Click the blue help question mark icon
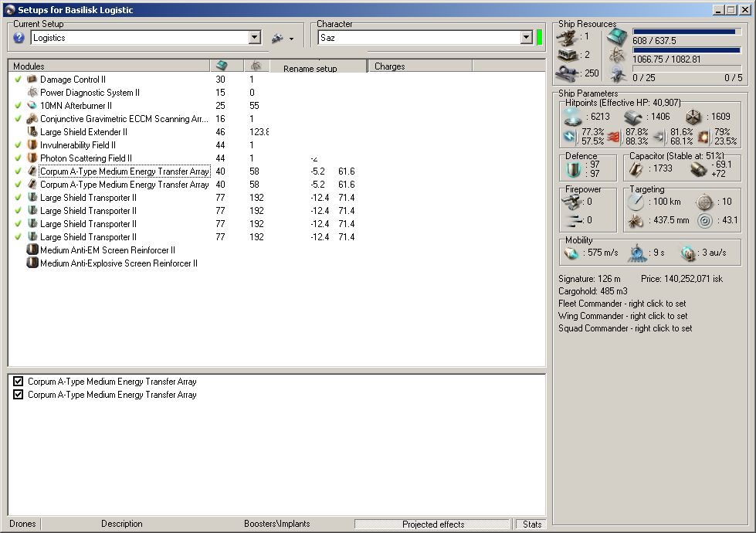 point(19,38)
